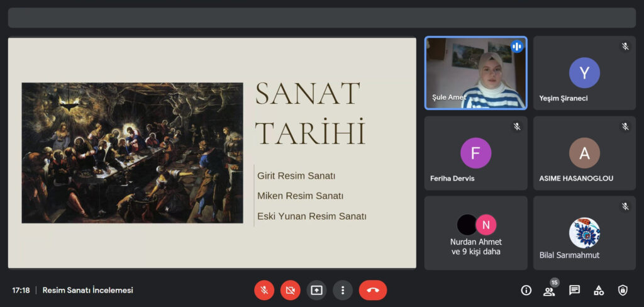This screenshot has width=644, height=307.
Task: Click the pink N avatar
Action: coord(486,225)
